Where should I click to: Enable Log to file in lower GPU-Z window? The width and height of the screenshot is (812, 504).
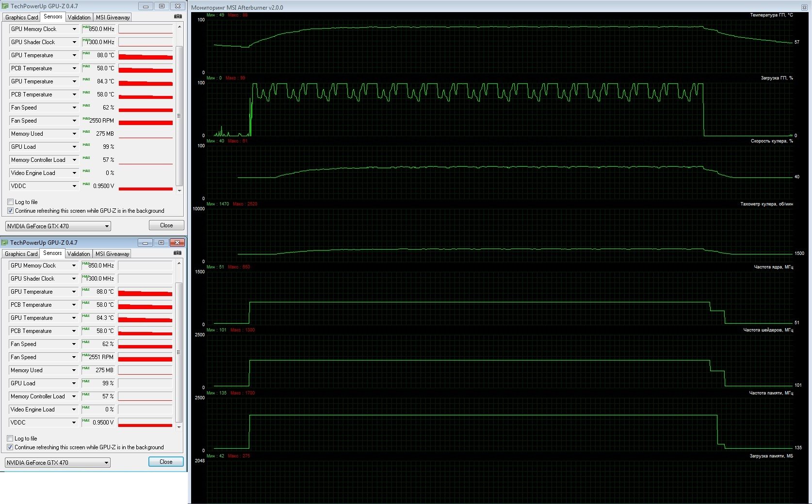[x=10, y=439]
